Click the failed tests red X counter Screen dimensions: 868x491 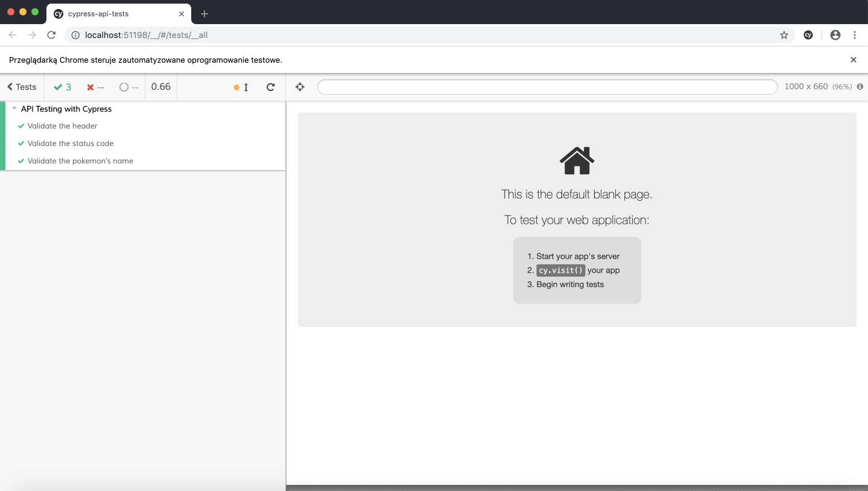click(x=95, y=86)
